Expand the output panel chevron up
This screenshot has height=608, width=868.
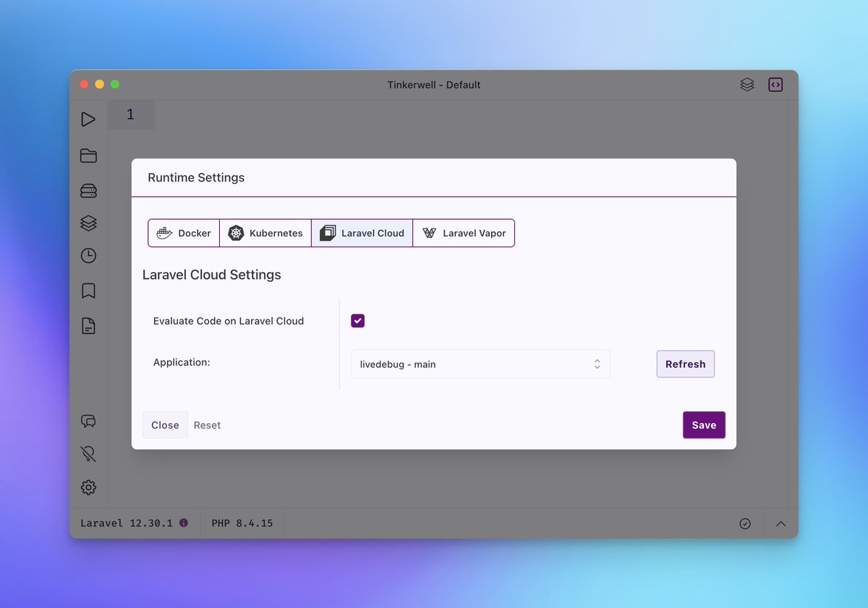point(780,523)
